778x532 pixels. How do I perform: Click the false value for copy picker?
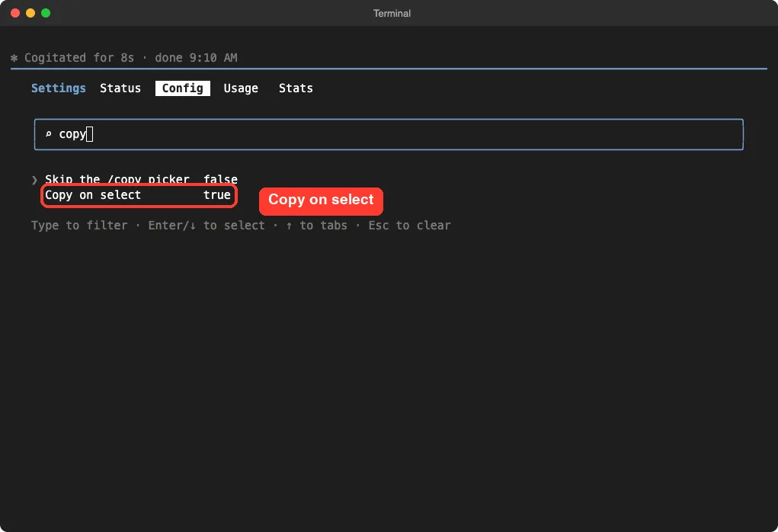click(220, 179)
